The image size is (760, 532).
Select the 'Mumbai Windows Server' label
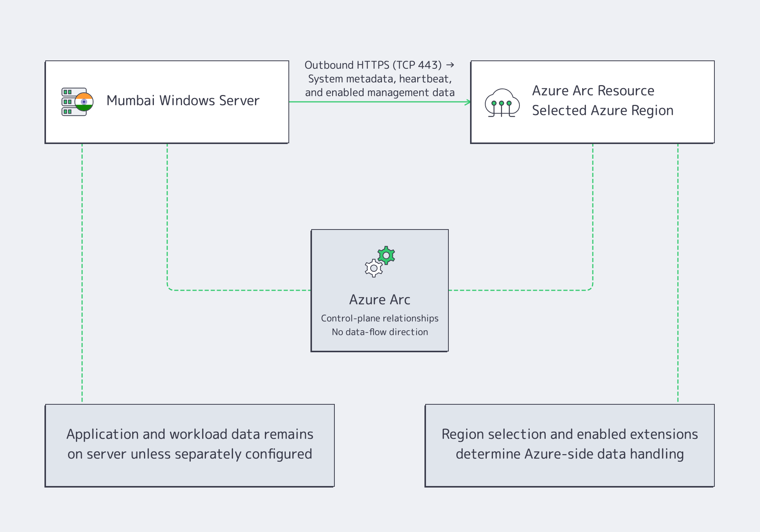coord(183,101)
